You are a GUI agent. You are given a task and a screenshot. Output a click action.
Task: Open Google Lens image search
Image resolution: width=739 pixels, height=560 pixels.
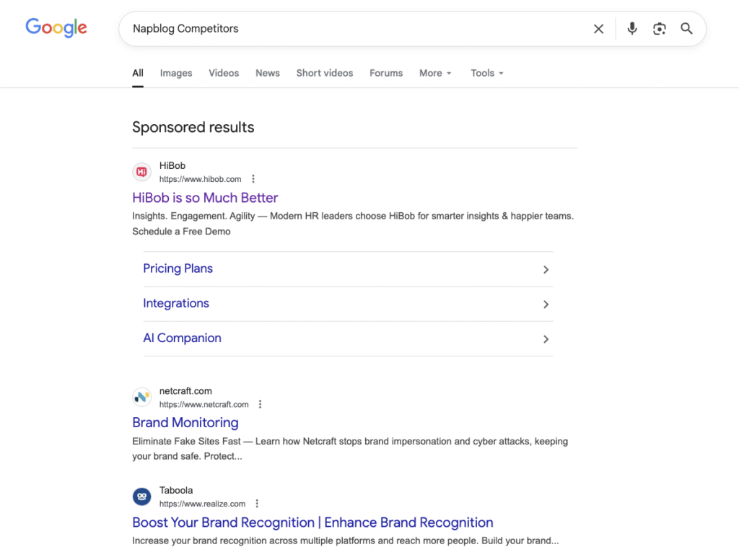click(x=659, y=29)
